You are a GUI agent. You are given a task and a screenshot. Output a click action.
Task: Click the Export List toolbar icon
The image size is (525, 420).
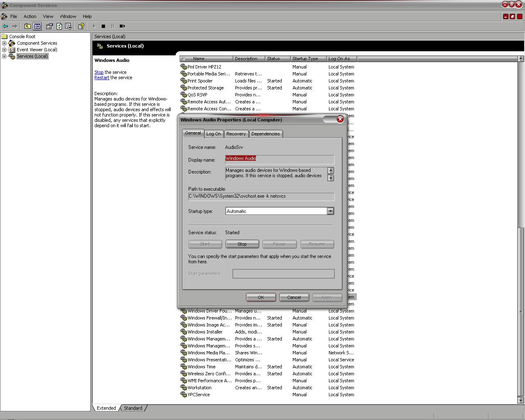click(x=68, y=26)
